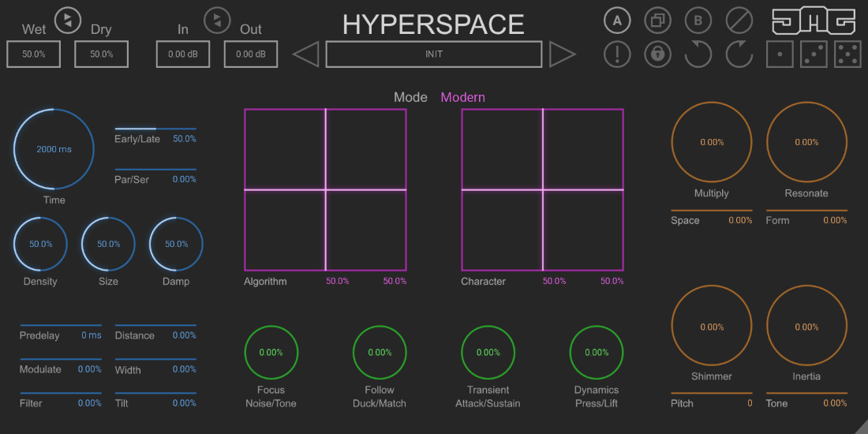The image size is (868, 434).
Task: Click the Wet 50.0% value field
Action: [34, 54]
